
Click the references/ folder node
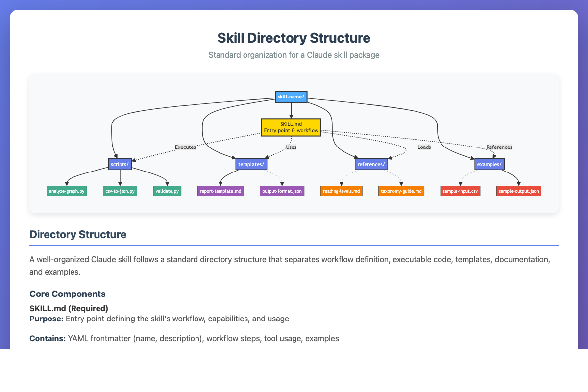(x=371, y=164)
